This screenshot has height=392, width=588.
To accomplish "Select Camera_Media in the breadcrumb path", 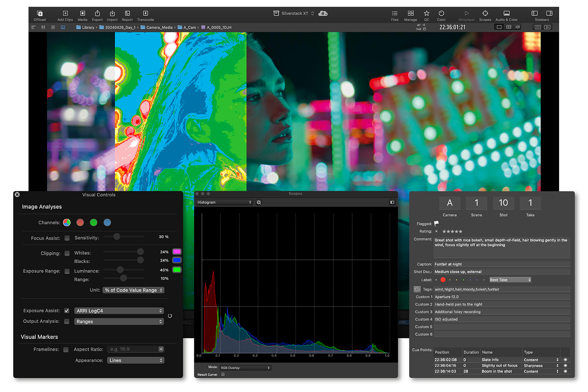I will 159,28.
